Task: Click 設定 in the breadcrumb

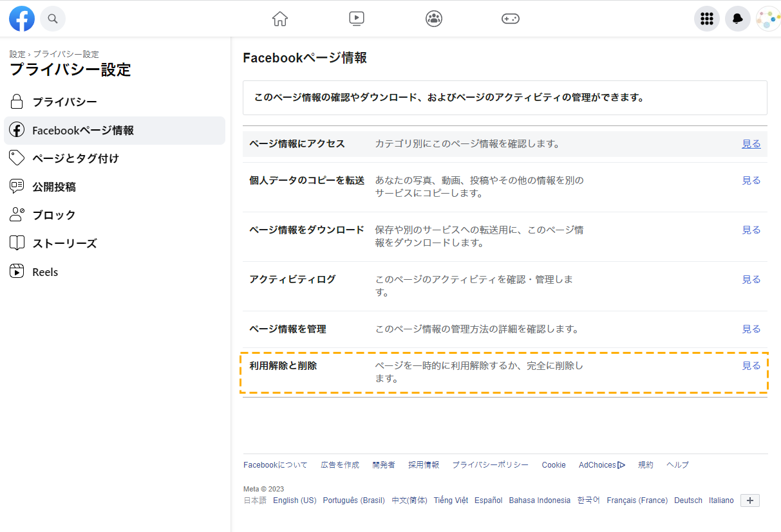Action: coord(17,54)
